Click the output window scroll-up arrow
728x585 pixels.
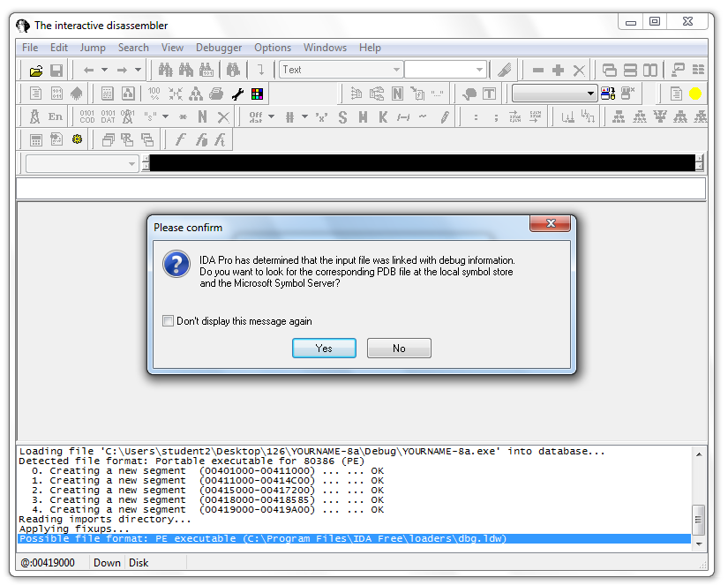click(x=698, y=454)
